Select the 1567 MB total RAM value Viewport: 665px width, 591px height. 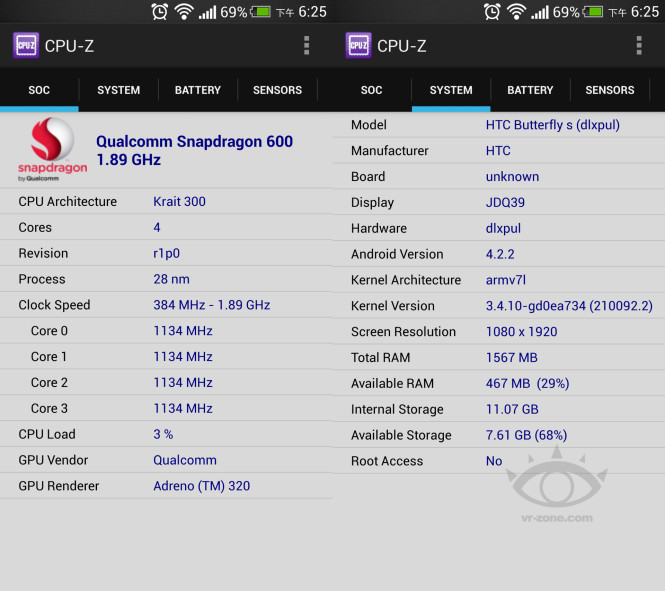click(511, 357)
